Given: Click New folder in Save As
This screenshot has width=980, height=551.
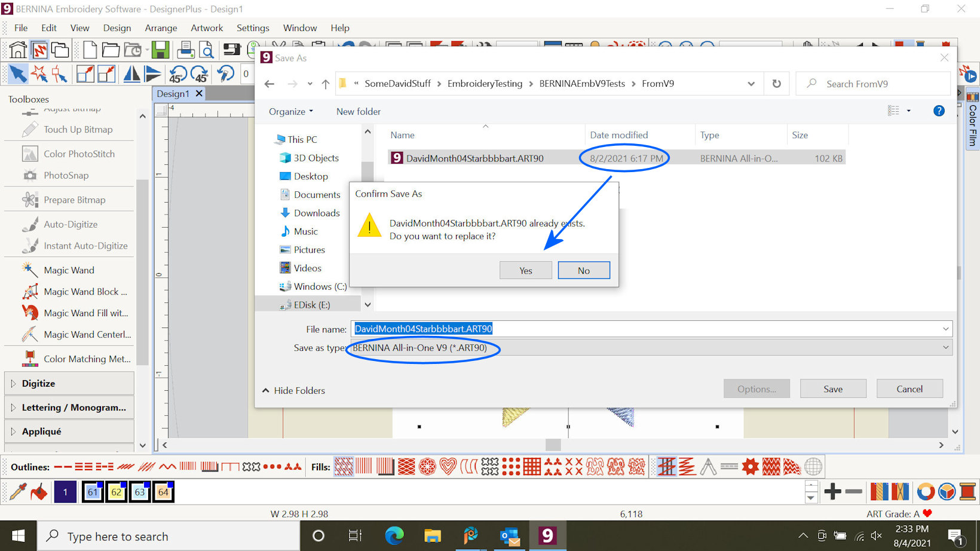Looking at the screenshot, I should (x=359, y=112).
